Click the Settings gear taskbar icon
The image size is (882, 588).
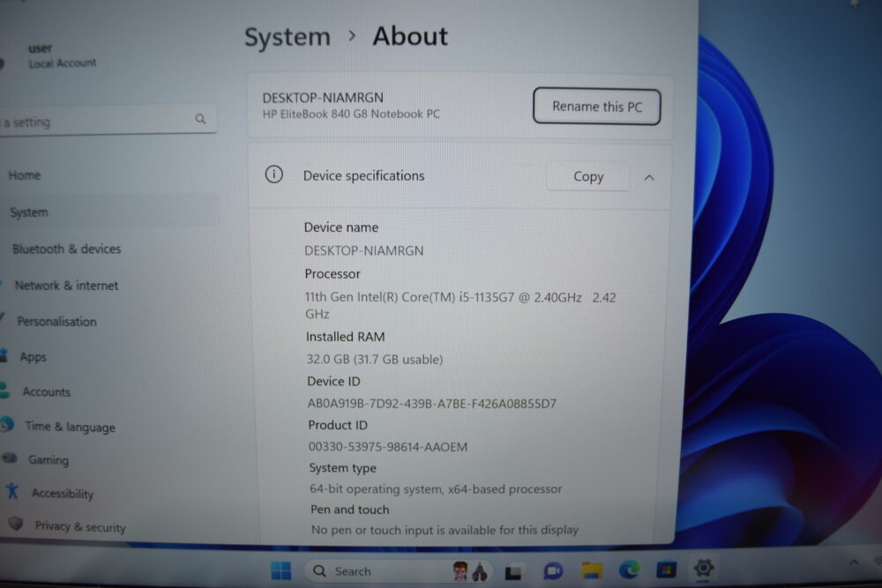pyautogui.click(x=703, y=568)
